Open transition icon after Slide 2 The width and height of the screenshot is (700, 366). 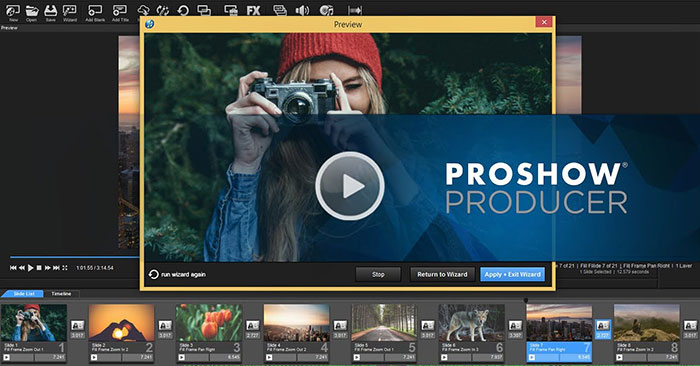(165, 325)
